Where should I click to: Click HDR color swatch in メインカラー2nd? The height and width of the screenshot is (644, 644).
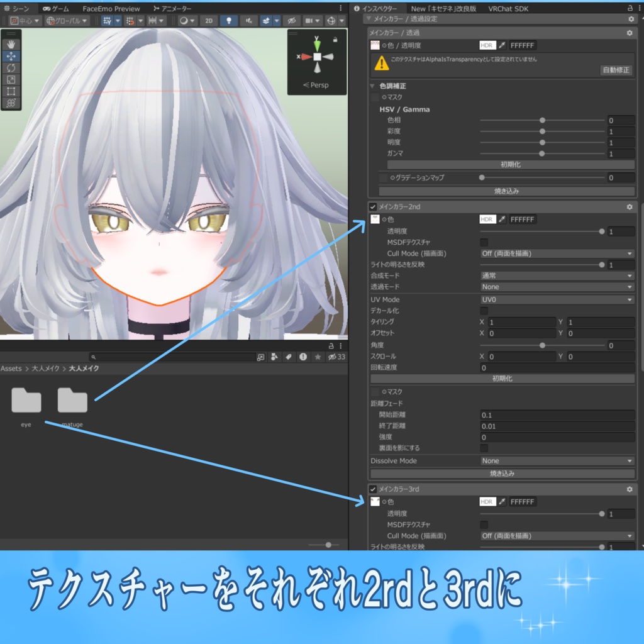click(487, 219)
